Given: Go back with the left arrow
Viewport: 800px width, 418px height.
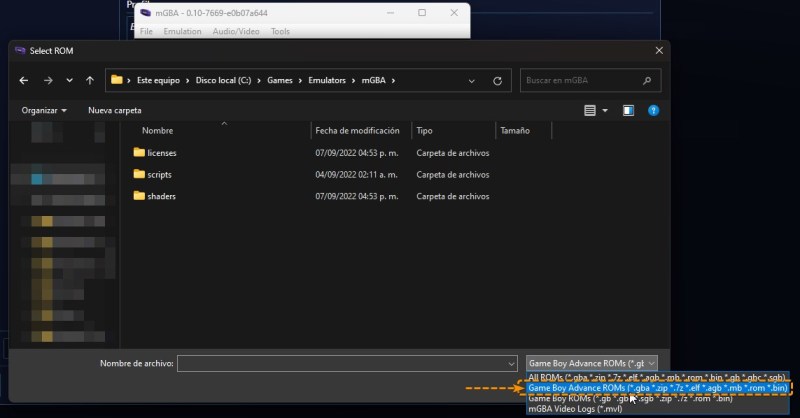Looking at the screenshot, I should pyautogui.click(x=23, y=81).
